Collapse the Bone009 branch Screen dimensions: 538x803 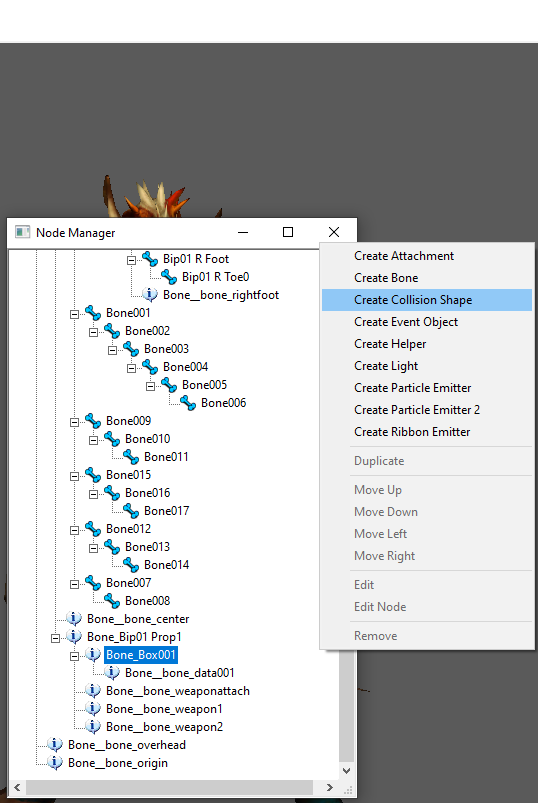(x=75, y=422)
